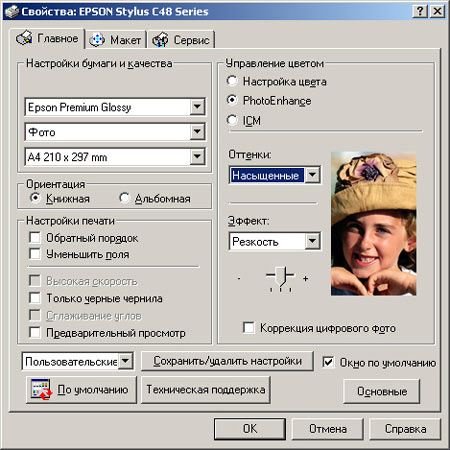
Task: Click the Техническая поддержка button
Action: point(206,390)
